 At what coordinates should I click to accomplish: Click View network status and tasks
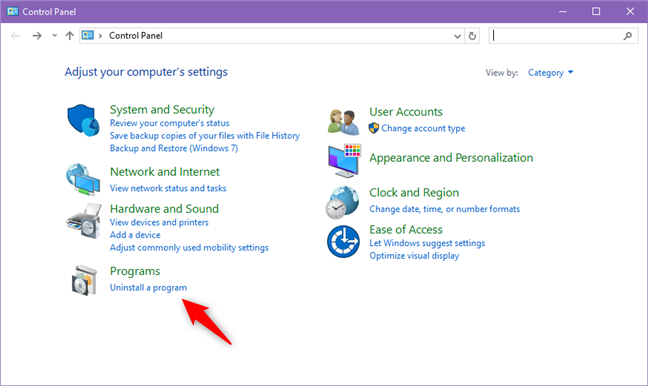(168, 188)
